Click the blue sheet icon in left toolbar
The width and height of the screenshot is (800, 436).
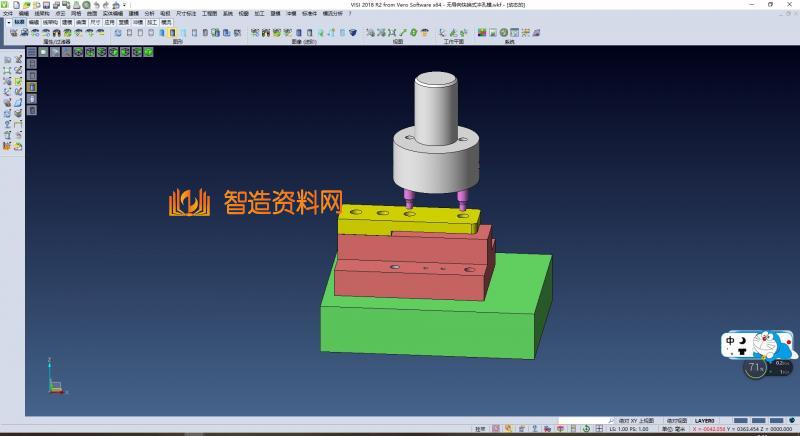18,103
